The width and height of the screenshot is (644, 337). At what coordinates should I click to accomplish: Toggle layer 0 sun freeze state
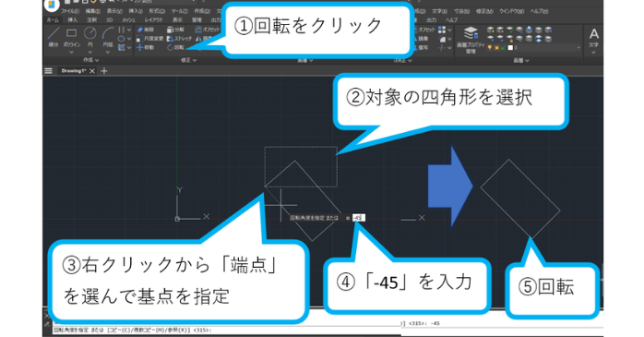(496, 48)
